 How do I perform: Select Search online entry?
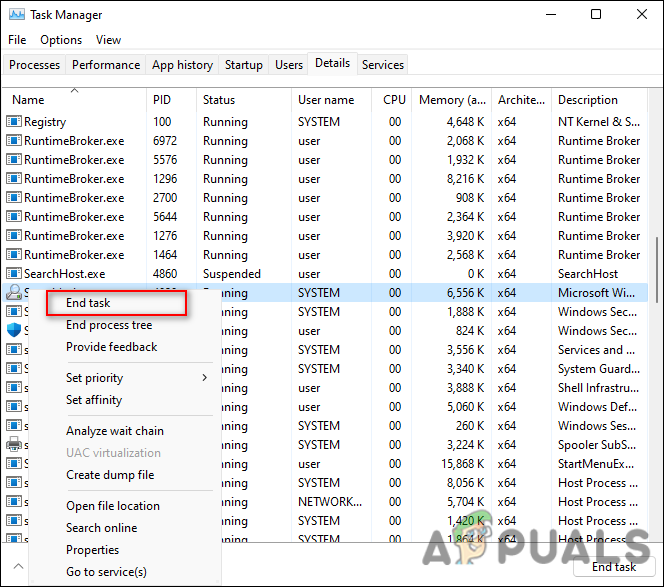pos(102,528)
